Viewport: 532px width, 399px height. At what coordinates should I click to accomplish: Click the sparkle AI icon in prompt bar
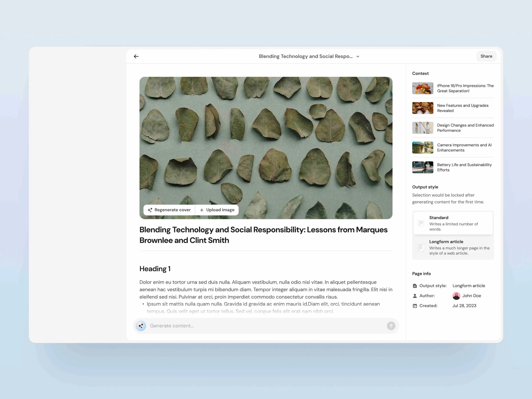click(x=141, y=326)
